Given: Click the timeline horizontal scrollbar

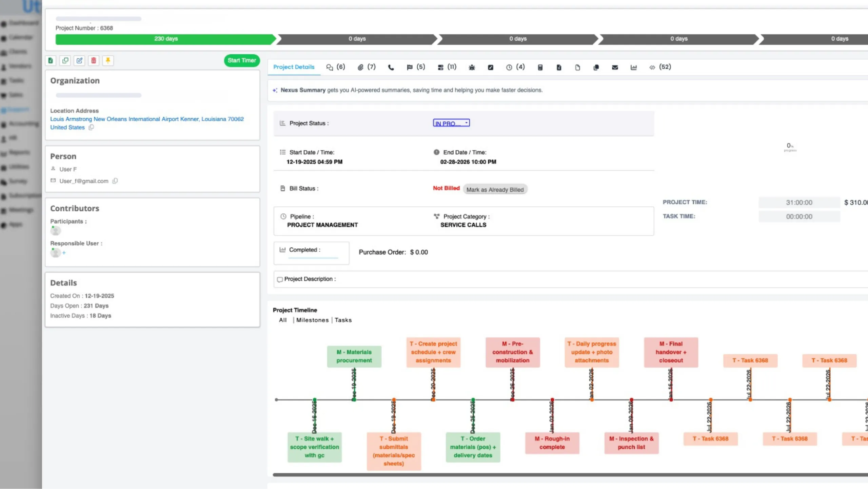Looking at the screenshot, I should tap(570, 475).
